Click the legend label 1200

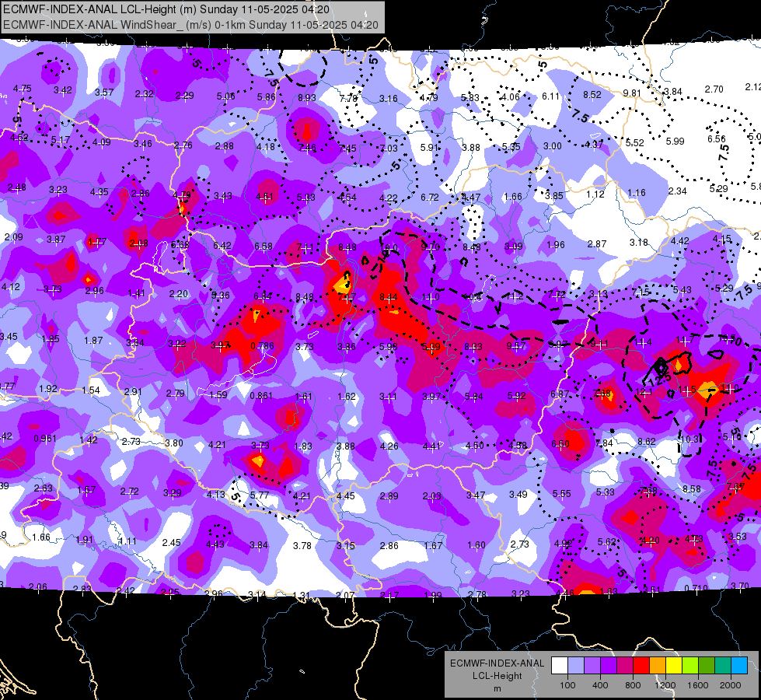click(x=665, y=685)
